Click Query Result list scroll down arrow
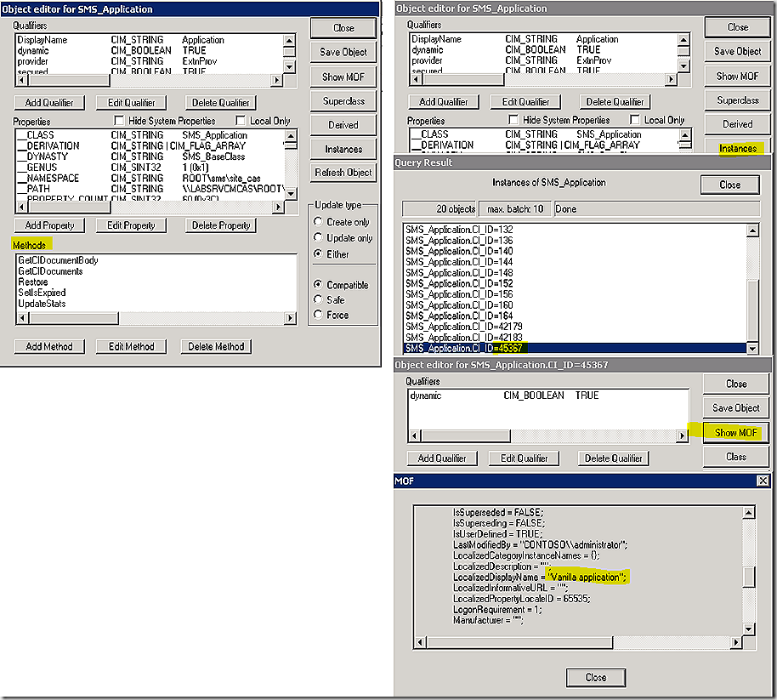 (752, 348)
